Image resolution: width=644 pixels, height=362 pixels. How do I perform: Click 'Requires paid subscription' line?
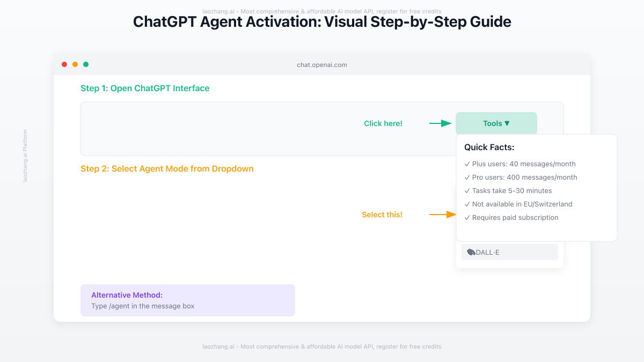click(511, 218)
